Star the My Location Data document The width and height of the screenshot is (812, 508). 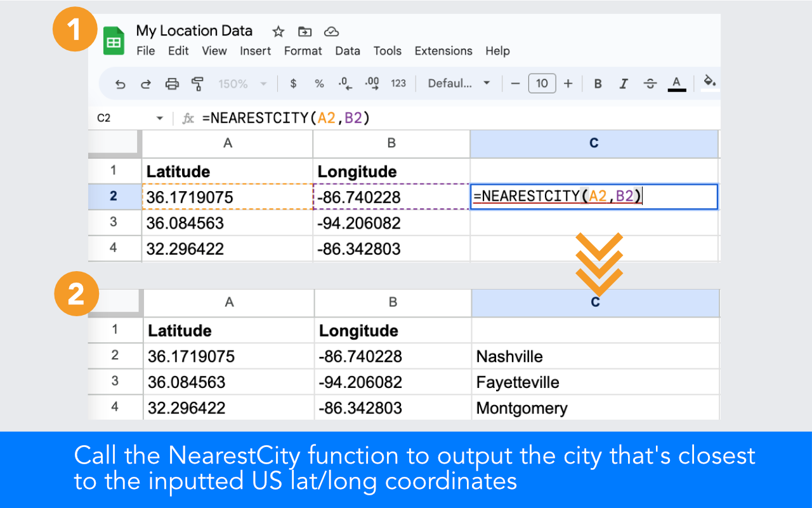(278, 31)
